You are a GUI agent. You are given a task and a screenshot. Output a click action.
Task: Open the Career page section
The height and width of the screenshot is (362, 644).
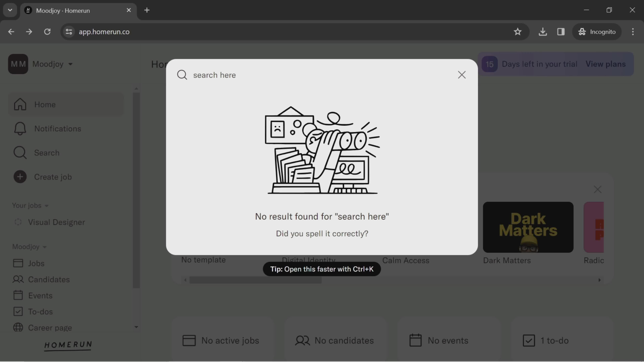(50, 327)
